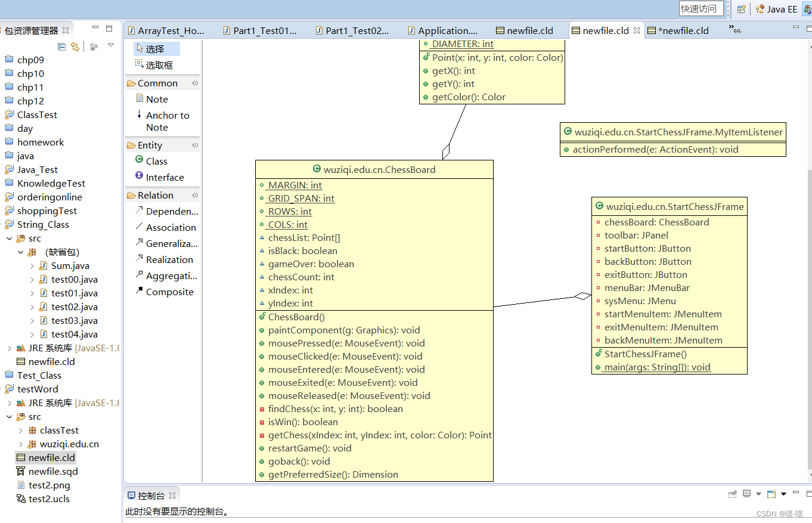This screenshot has width=812, height=523.
Task: Open the Application editor tab
Action: pyautogui.click(x=443, y=30)
